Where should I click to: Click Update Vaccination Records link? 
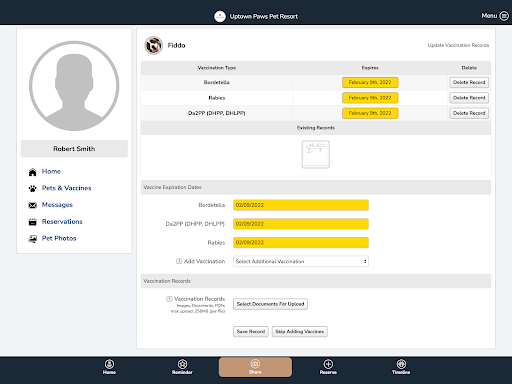(458, 45)
